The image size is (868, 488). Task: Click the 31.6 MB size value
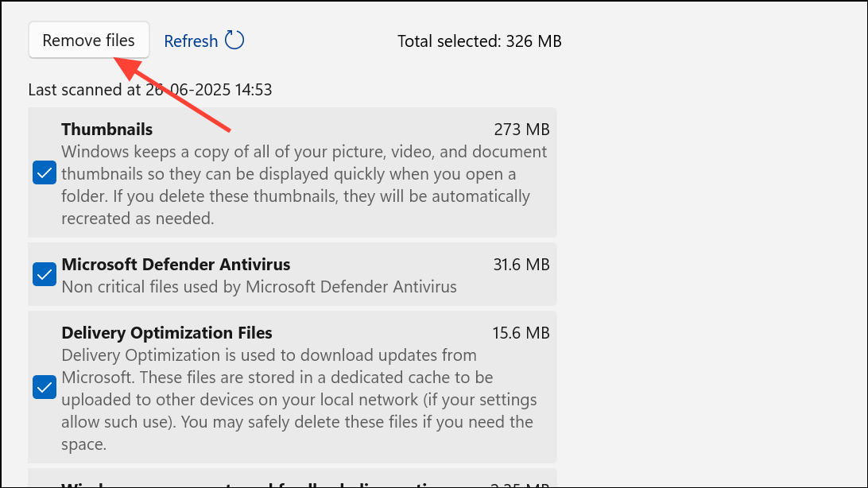pos(521,265)
